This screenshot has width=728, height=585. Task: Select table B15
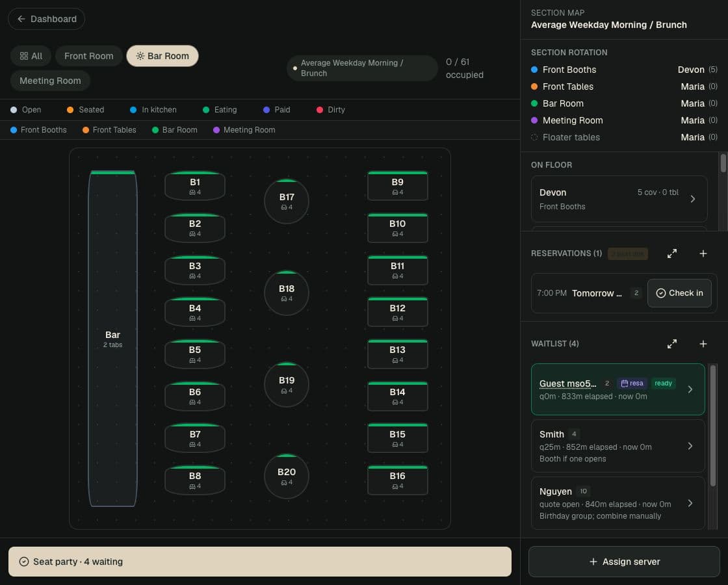(397, 438)
